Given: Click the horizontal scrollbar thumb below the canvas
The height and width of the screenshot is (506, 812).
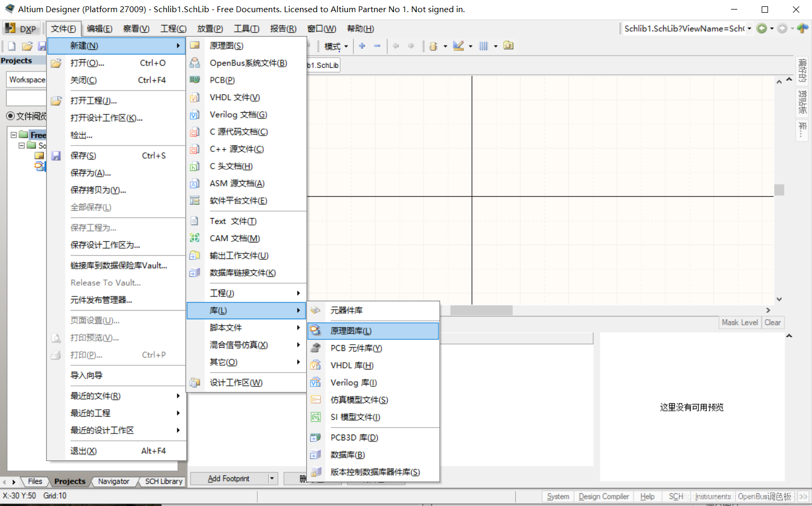Looking at the screenshot, I should tap(481, 310).
